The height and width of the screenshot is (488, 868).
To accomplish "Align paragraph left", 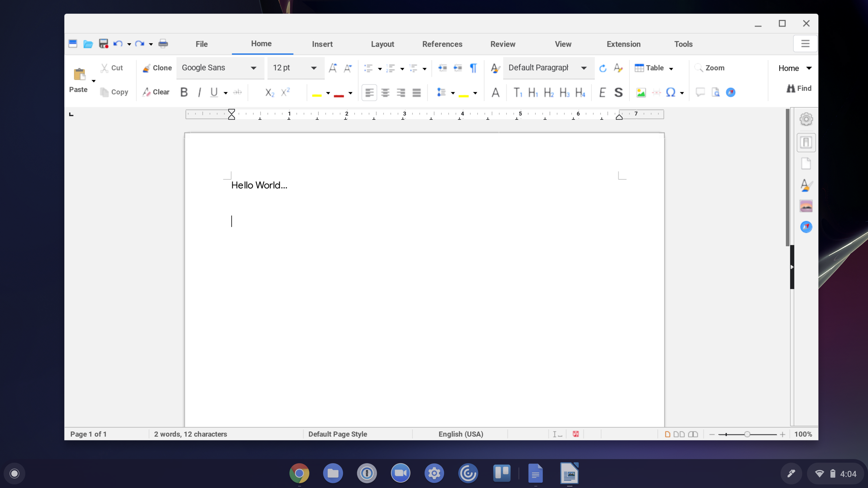I will [x=369, y=92].
